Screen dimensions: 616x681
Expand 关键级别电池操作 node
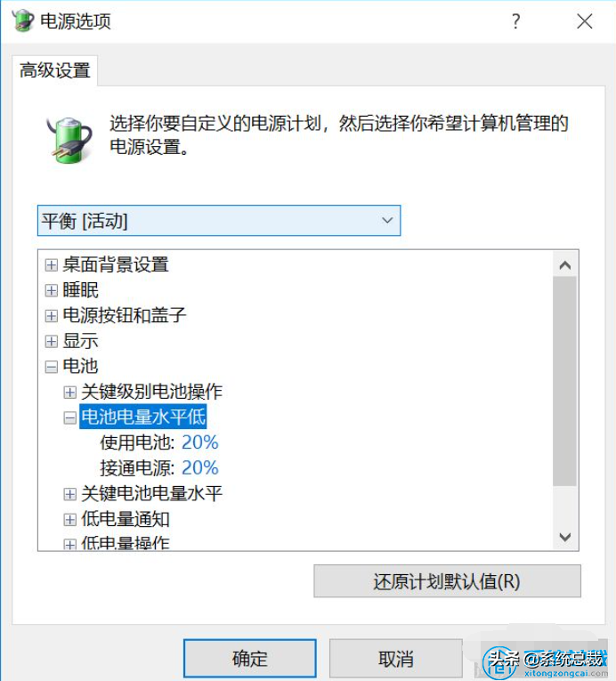pos(70,393)
